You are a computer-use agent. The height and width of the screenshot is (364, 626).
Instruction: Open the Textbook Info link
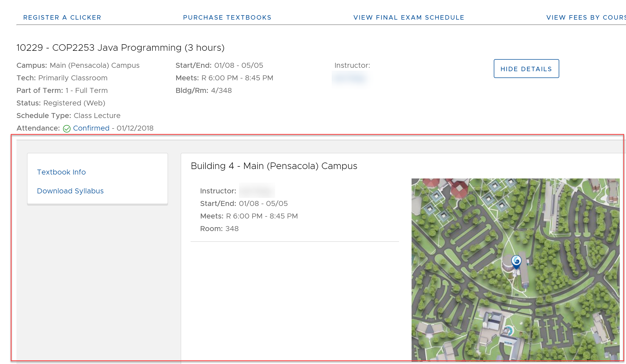pos(61,172)
